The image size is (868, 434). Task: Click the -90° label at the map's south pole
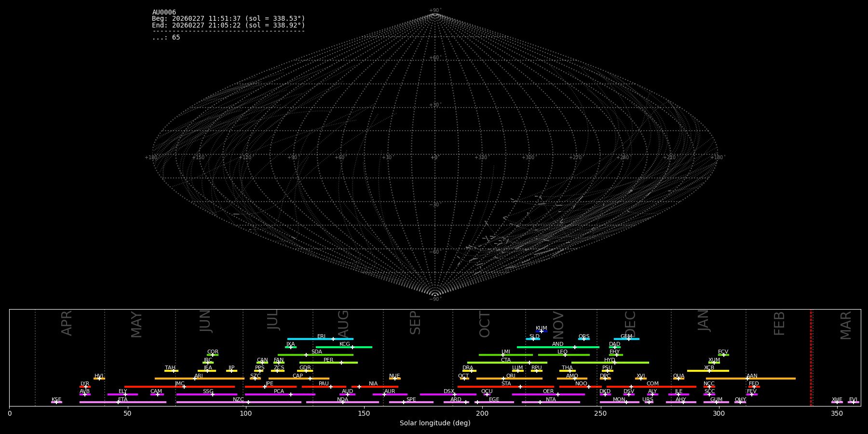435,299
